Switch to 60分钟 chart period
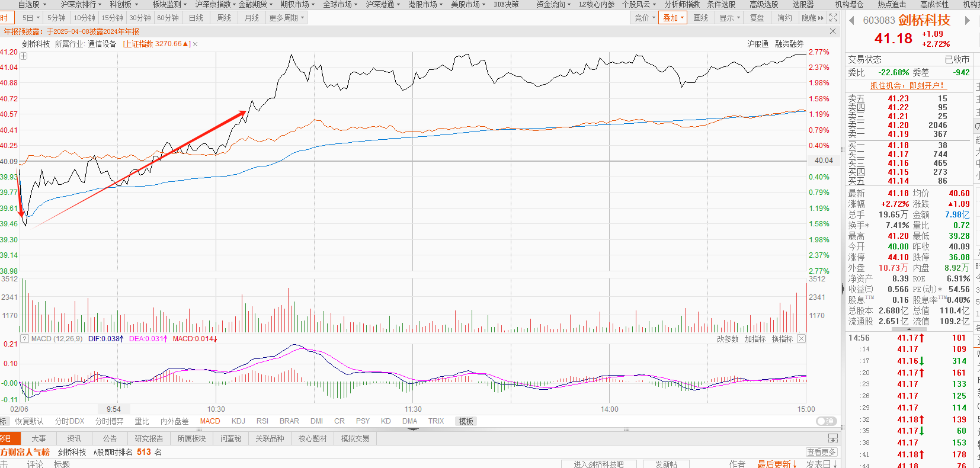This screenshot has height=468, width=980. pyautogui.click(x=168, y=18)
